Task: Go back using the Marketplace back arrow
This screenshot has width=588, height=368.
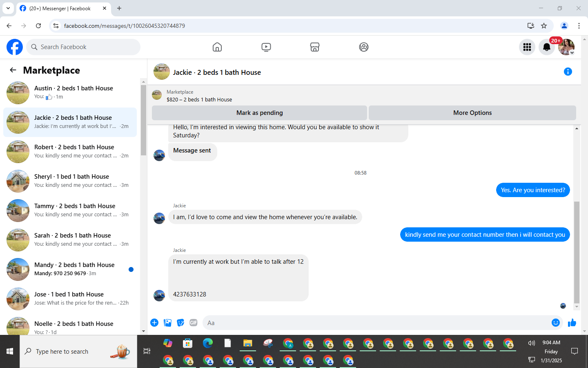Action: [13, 70]
